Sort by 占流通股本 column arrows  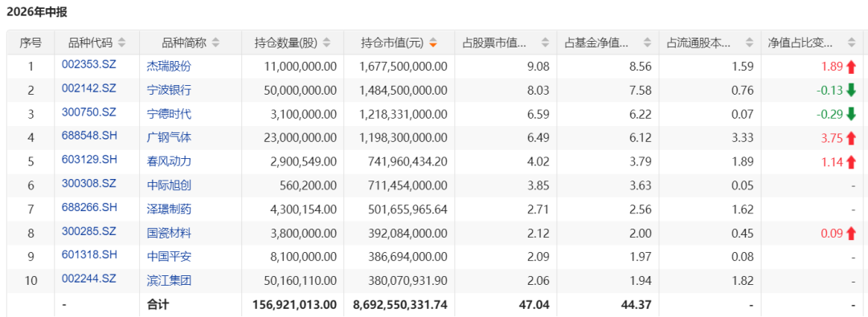750,43
